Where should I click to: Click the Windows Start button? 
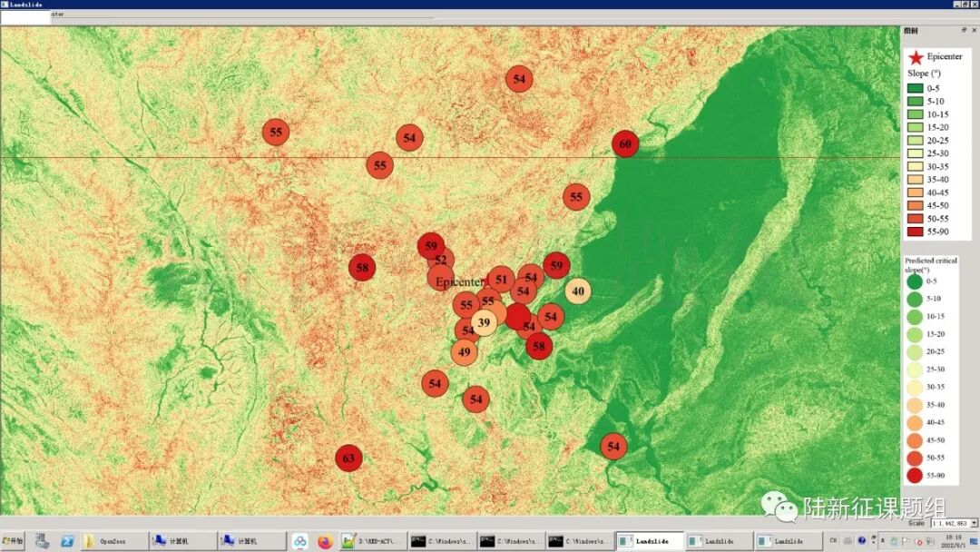tap(13, 541)
